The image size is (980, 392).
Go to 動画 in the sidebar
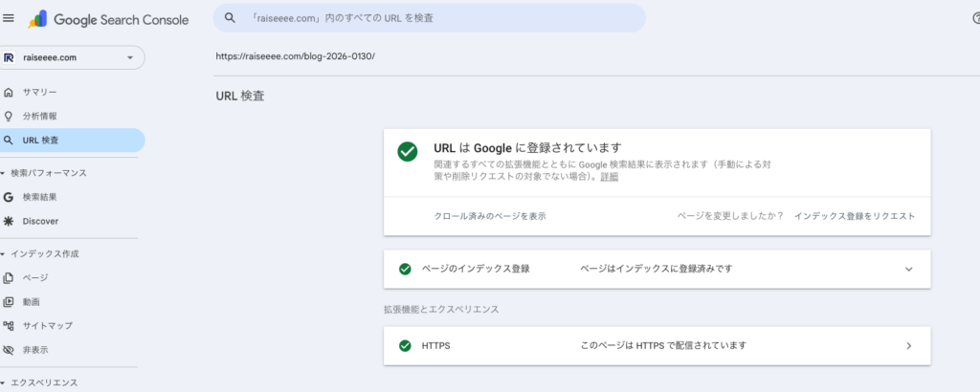pyautogui.click(x=32, y=302)
